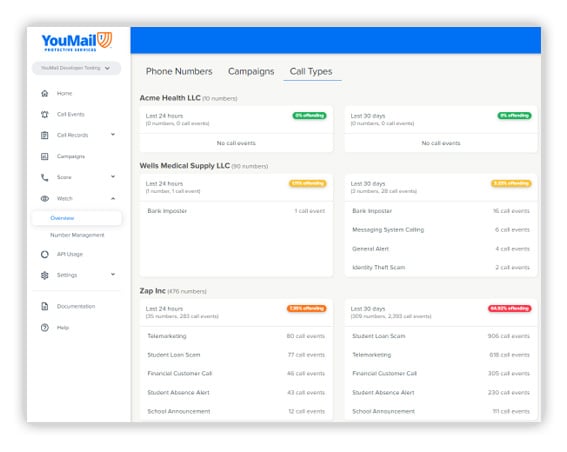
Task: Click Student Loan Scam with 906 call events
Action: [441, 336]
